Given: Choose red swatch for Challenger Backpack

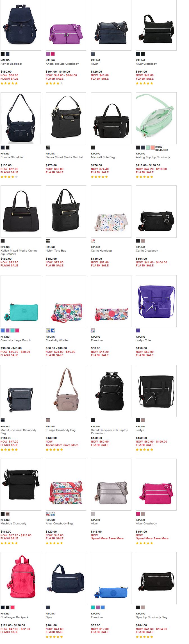Looking at the screenshot, I should 12,607.
